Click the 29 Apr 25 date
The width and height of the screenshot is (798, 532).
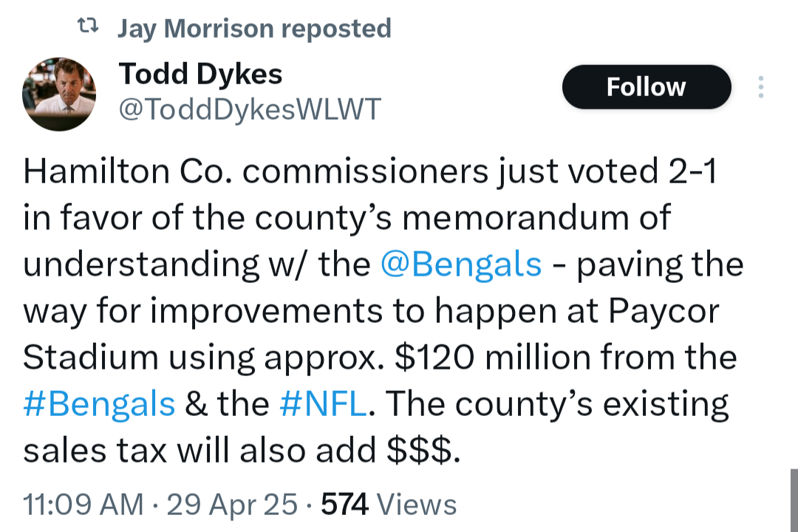coord(232,505)
